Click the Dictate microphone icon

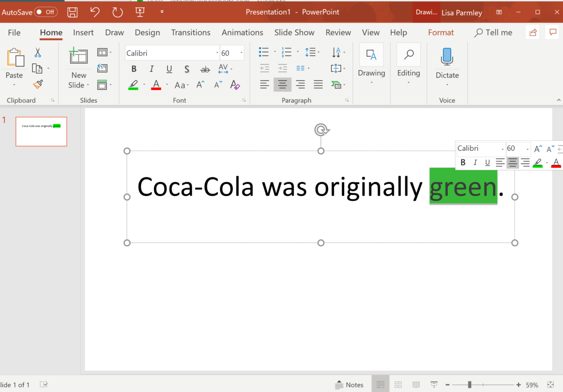pos(447,57)
